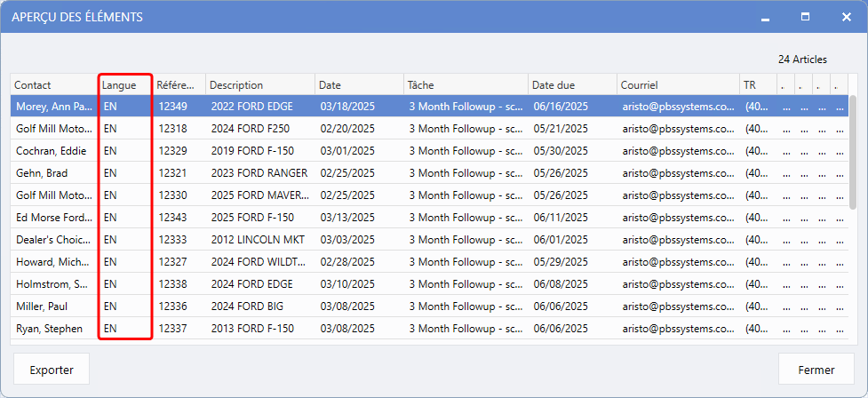The image size is (868, 398).
Task: Sort by Date due column header
Action: point(571,85)
